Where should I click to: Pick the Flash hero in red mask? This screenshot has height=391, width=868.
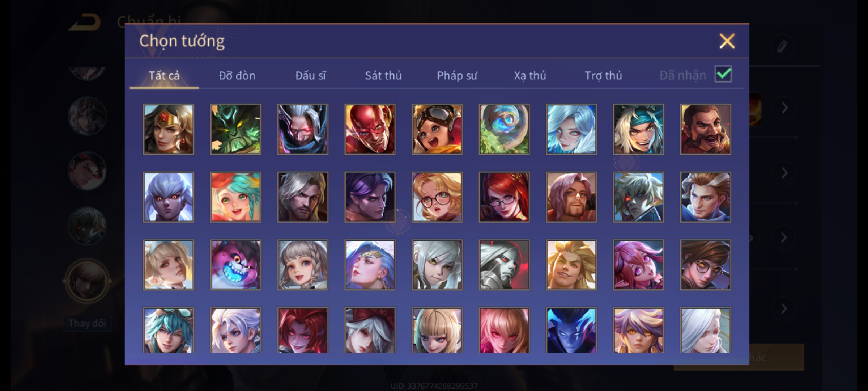(370, 129)
